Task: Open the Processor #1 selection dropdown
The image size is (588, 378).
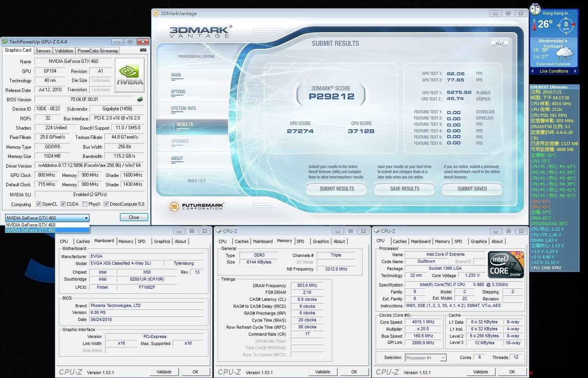Action: pyautogui.click(x=426, y=358)
